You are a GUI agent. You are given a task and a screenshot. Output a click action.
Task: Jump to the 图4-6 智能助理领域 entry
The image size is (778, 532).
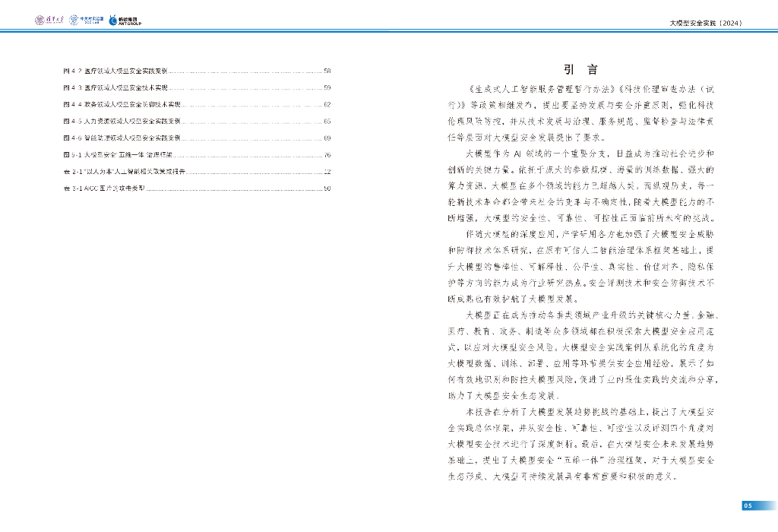(197, 138)
